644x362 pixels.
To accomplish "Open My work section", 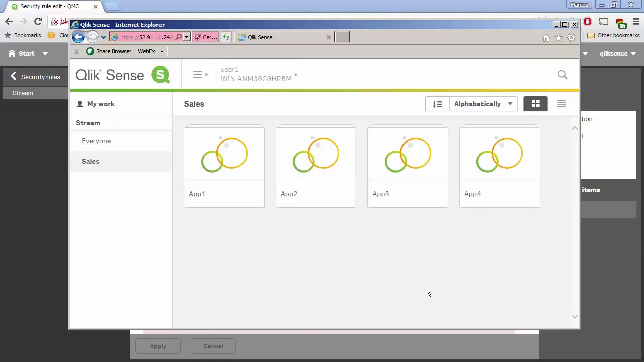I will pos(96,104).
